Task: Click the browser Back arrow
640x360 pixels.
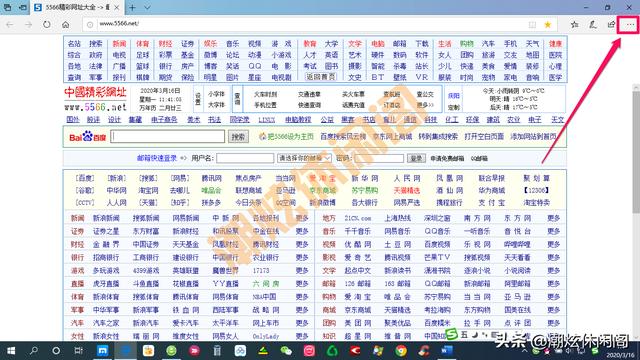Action: click(10, 24)
